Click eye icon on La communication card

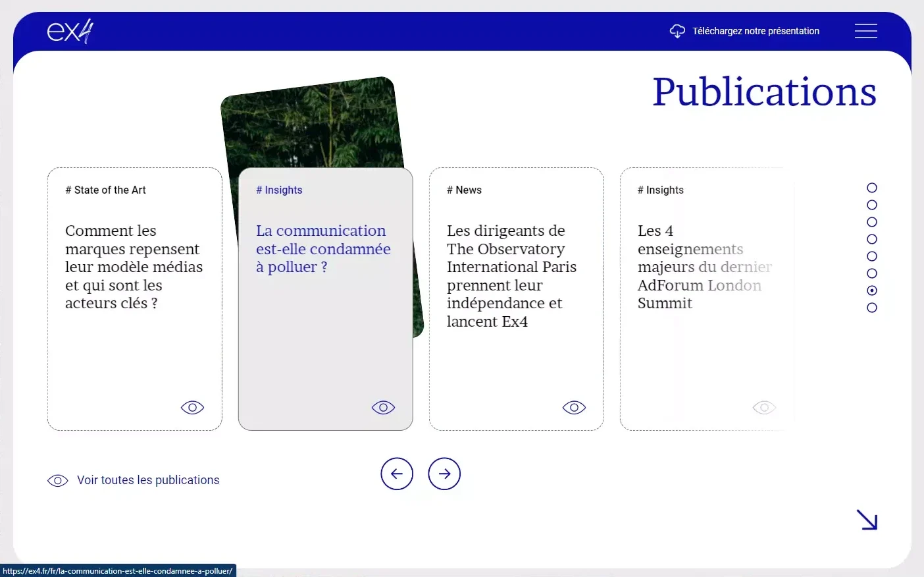pyautogui.click(x=383, y=408)
